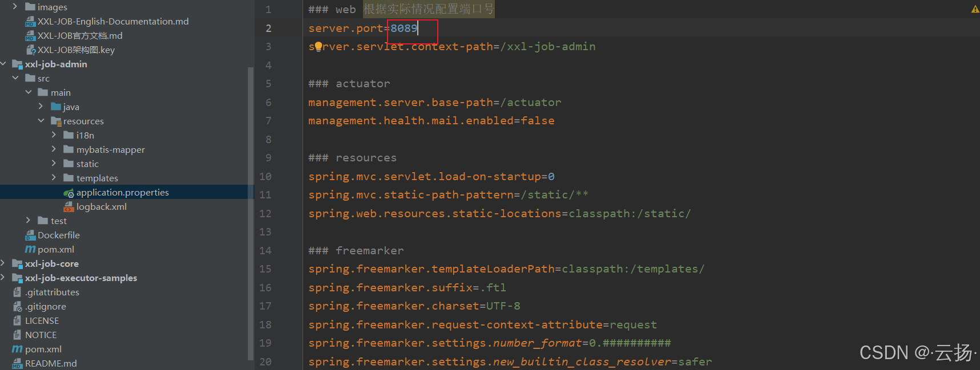Click the src folder icon
Image resolution: width=980 pixels, height=370 pixels.
click(x=30, y=78)
